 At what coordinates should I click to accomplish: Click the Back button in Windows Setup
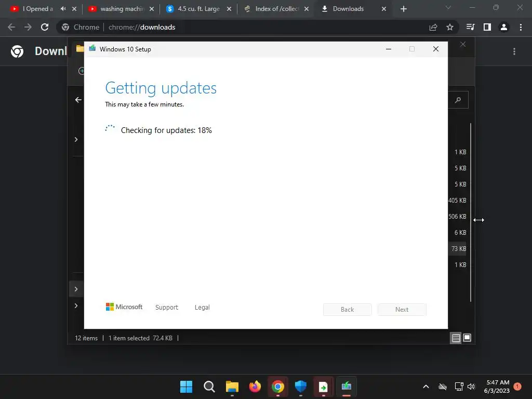click(347, 310)
